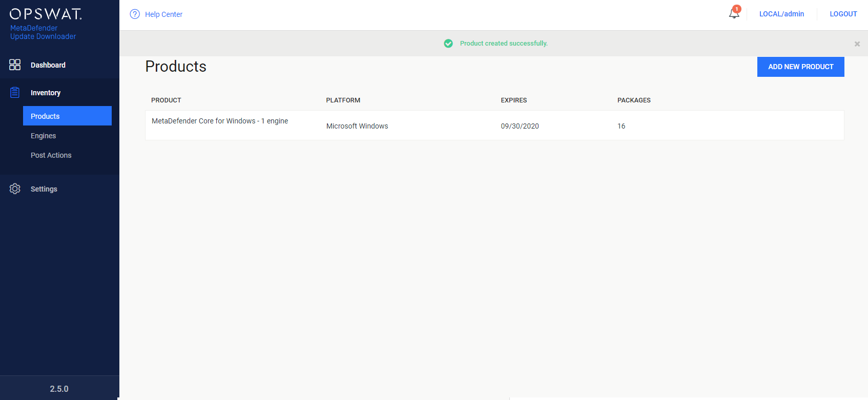Open the Dashboard grid icon

(x=15, y=65)
